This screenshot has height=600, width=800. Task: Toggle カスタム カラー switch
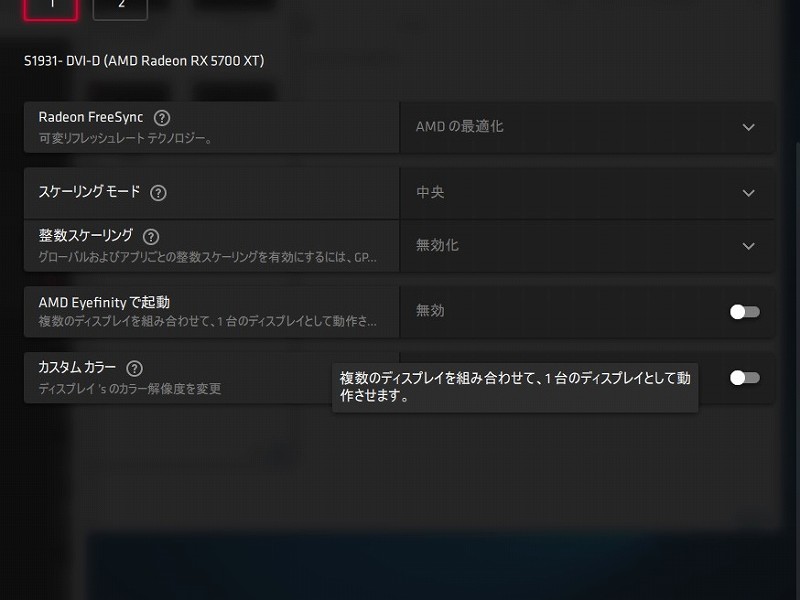point(745,378)
